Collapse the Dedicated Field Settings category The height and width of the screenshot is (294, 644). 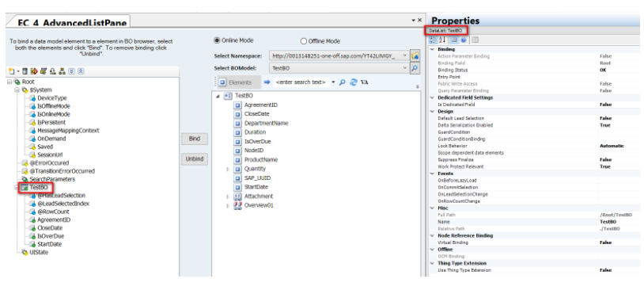(432, 97)
